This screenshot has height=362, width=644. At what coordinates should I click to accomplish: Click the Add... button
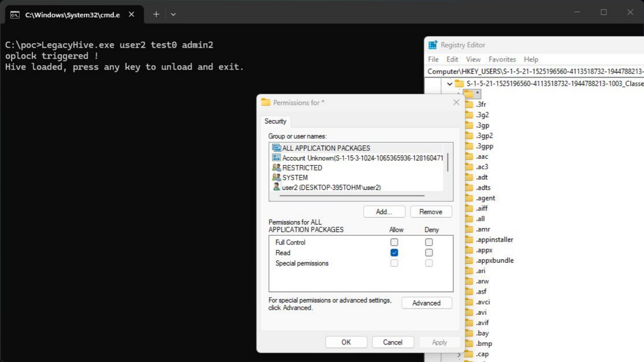[384, 212]
